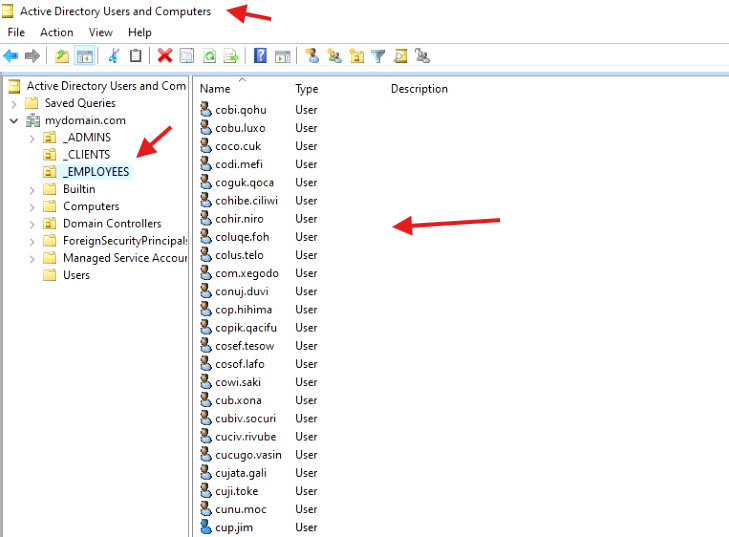The width and height of the screenshot is (729, 537).
Task: Open the Action menu
Action: pyautogui.click(x=57, y=33)
